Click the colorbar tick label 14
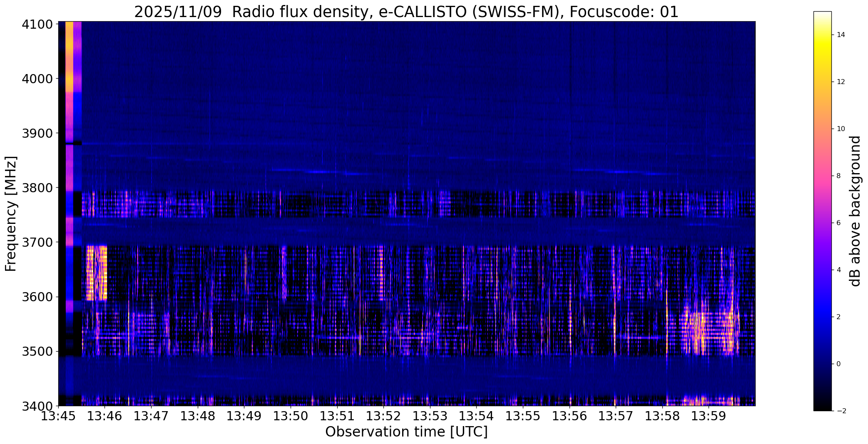The height and width of the screenshot is (444, 868). pos(841,35)
